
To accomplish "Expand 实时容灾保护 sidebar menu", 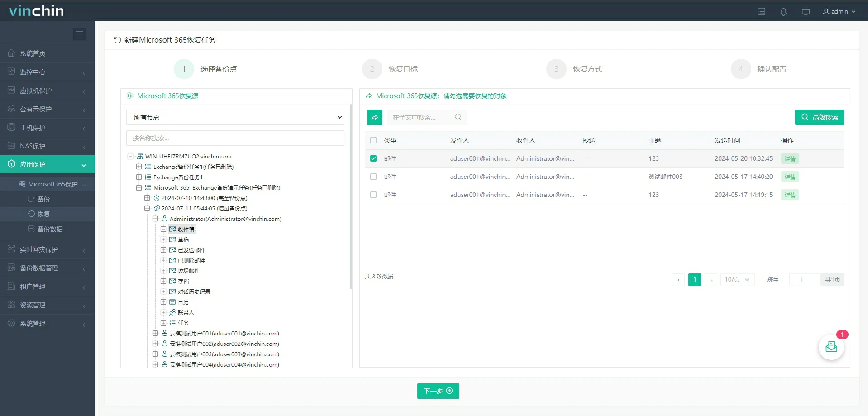I will point(48,249).
